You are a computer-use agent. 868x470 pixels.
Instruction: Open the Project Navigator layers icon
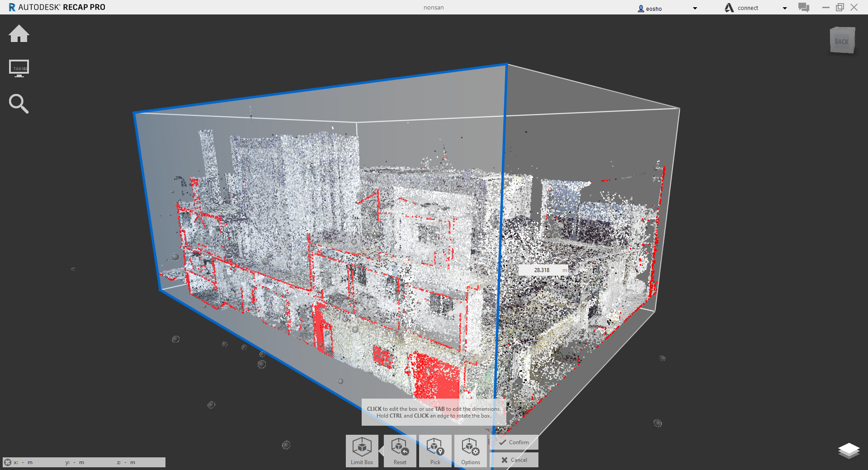tap(849, 450)
